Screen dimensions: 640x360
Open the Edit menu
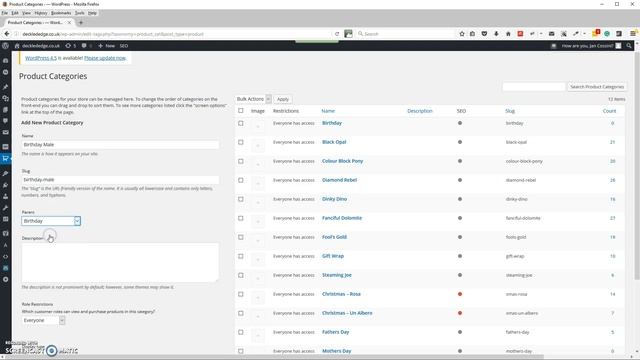click(15, 13)
